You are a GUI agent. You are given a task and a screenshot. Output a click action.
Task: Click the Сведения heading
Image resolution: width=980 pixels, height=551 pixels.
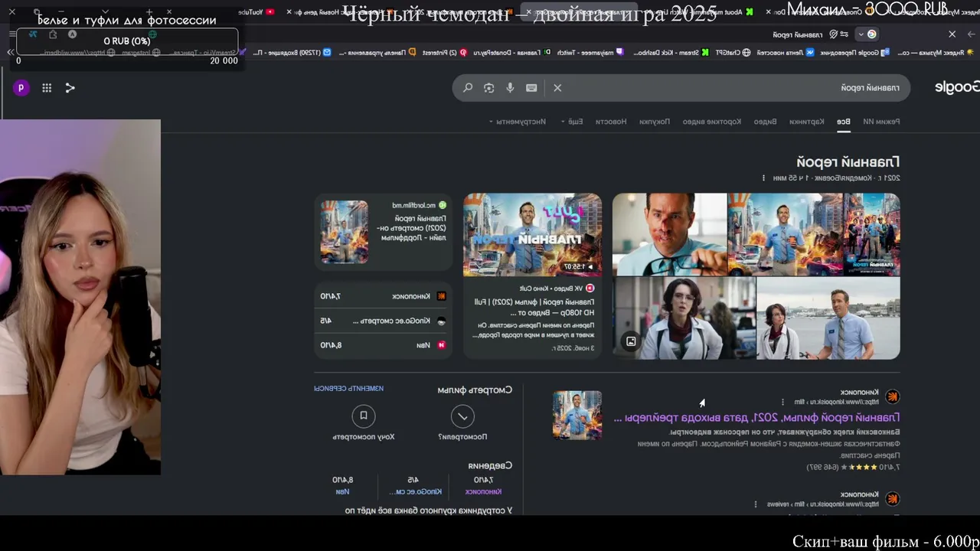(490, 465)
